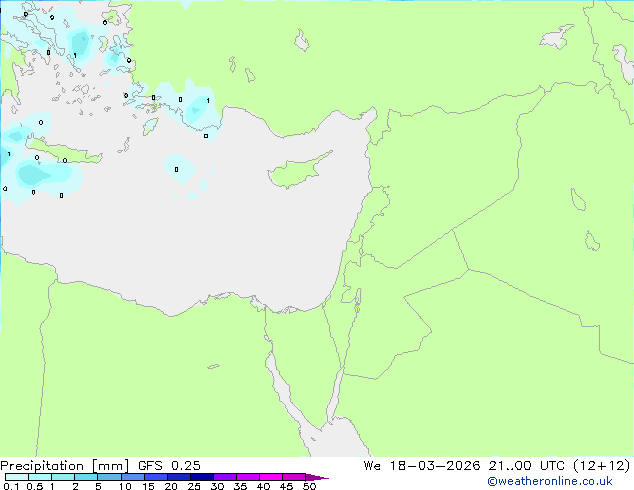The image size is (634, 490).
Task: Click the legend label '45'
Action: [286, 486]
